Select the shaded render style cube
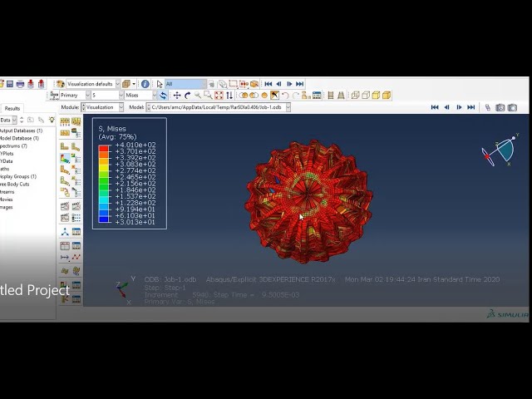The width and height of the screenshot is (532, 399). (387, 96)
